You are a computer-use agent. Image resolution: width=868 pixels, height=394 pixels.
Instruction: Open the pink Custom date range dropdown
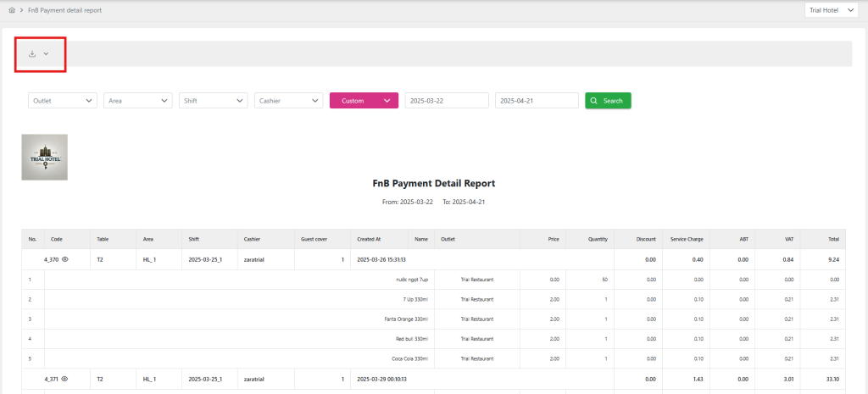(364, 101)
